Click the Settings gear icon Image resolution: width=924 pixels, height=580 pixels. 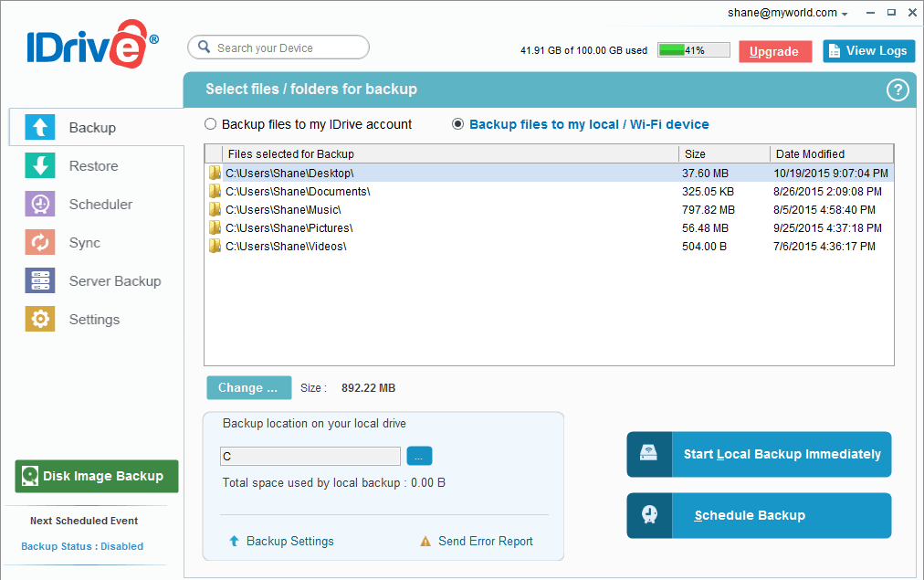coord(40,320)
